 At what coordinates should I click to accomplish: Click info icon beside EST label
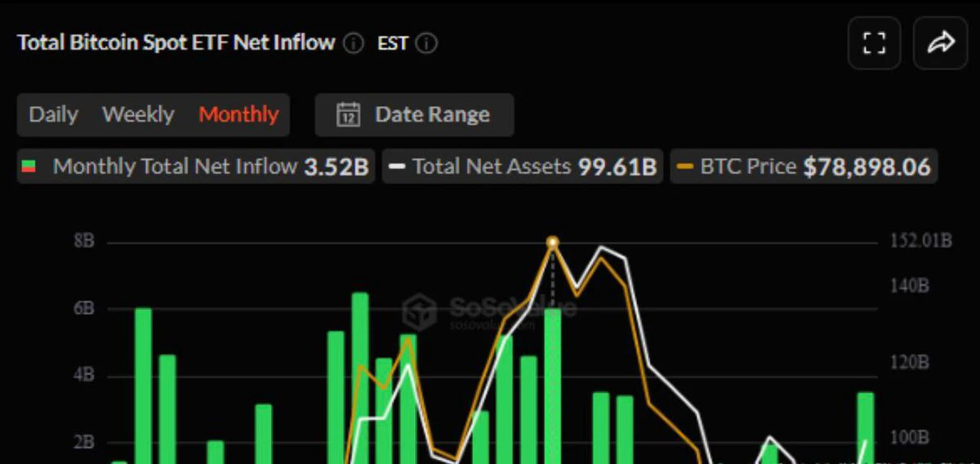(x=427, y=43)
